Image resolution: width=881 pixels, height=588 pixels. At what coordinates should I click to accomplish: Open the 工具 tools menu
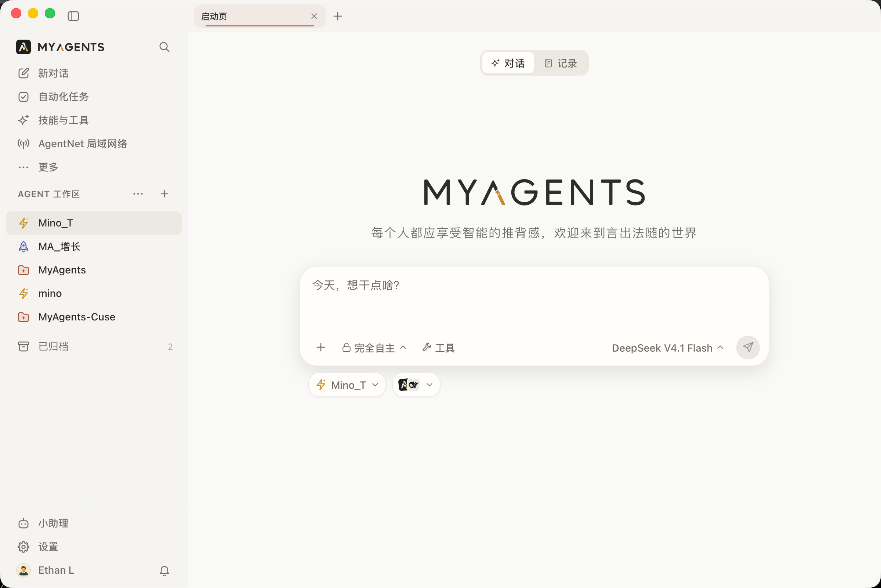438,348
